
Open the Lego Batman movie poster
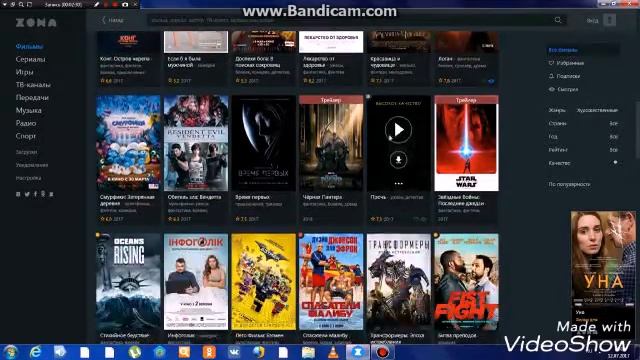[x=264, y=282]
